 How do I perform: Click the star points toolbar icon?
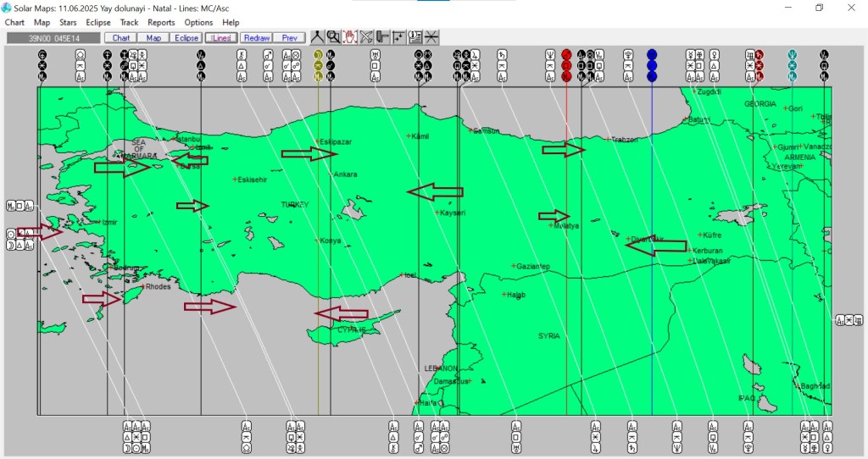pyautogui.click(x=398, y=37)
